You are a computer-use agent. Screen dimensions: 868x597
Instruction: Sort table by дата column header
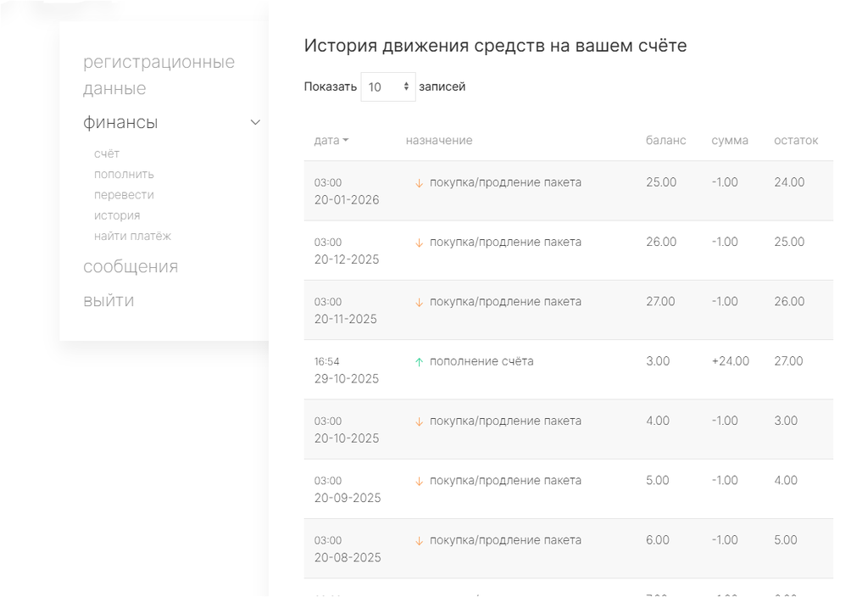click(331, 141)
